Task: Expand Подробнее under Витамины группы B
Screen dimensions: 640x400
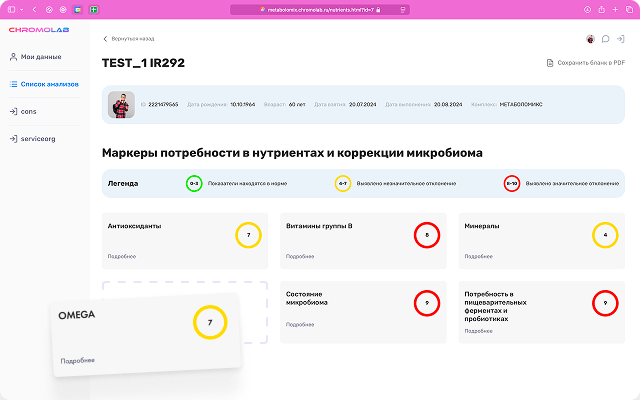Action: tap(299, 256)
